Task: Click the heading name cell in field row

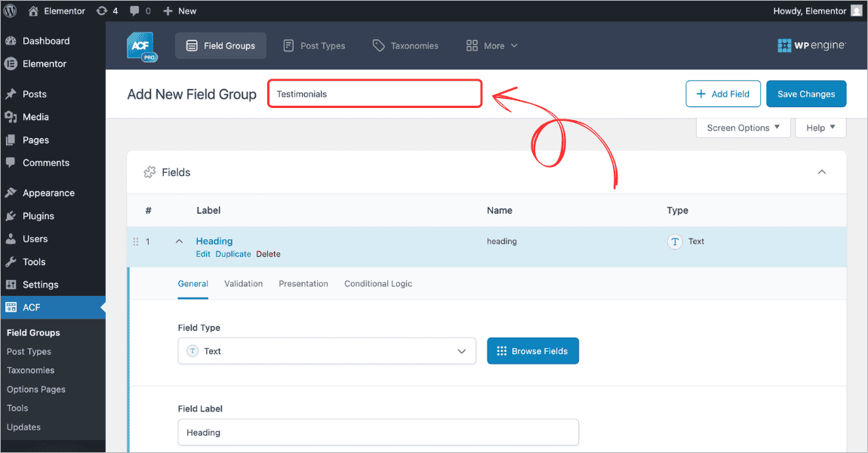Action: coord(501,242)
